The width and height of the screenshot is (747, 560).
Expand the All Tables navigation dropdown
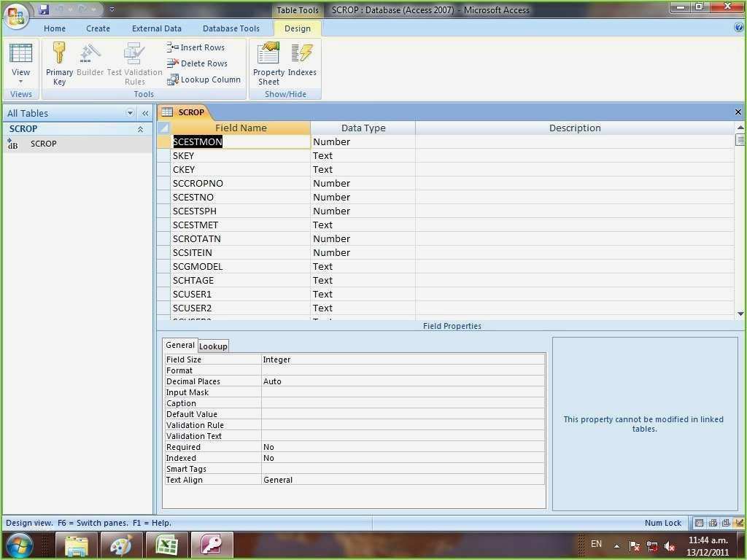click(x=131, y=113)
